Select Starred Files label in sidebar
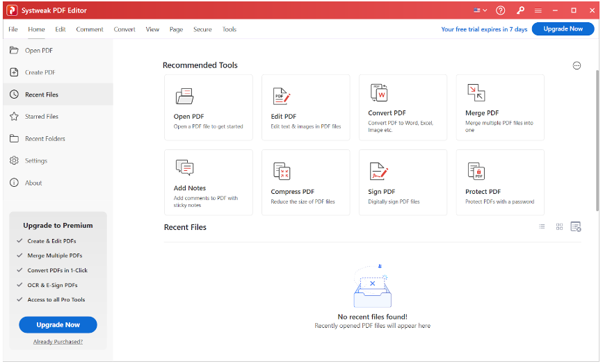This screenshot has width=603, height=364. click(42, 116)
